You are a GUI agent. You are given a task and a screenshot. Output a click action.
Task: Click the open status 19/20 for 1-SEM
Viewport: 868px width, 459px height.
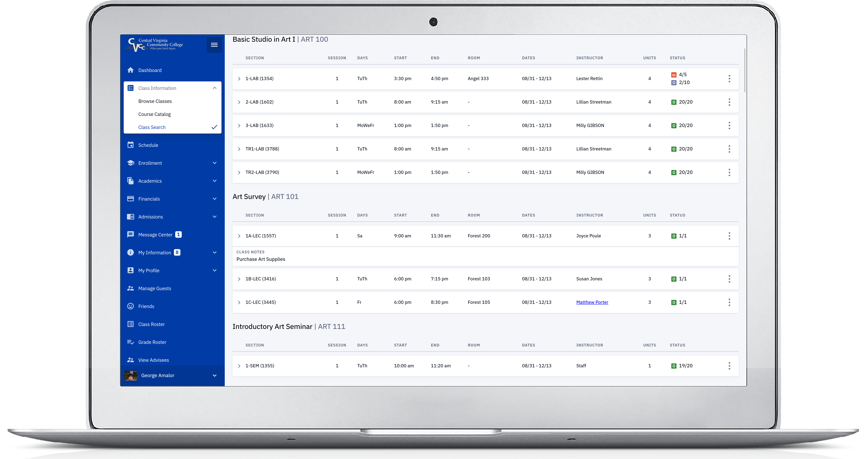(x=682, y=366)
